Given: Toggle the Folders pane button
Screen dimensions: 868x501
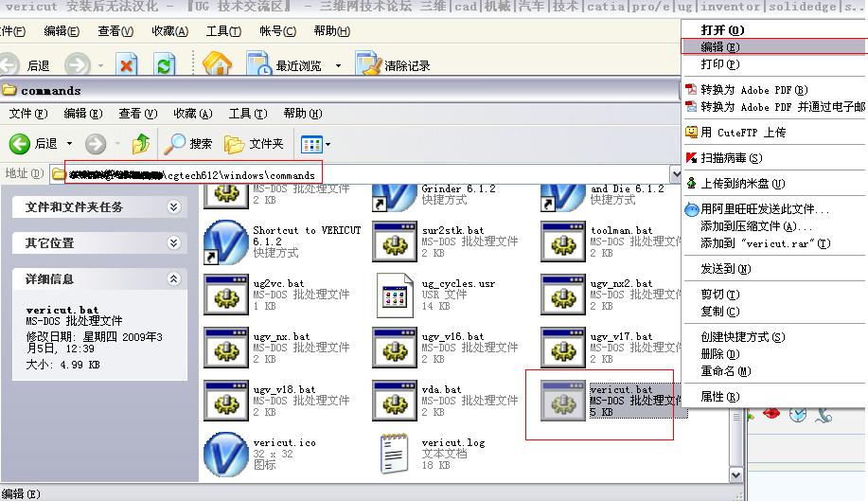Looking at the screenshot, I should pos(254,144).
